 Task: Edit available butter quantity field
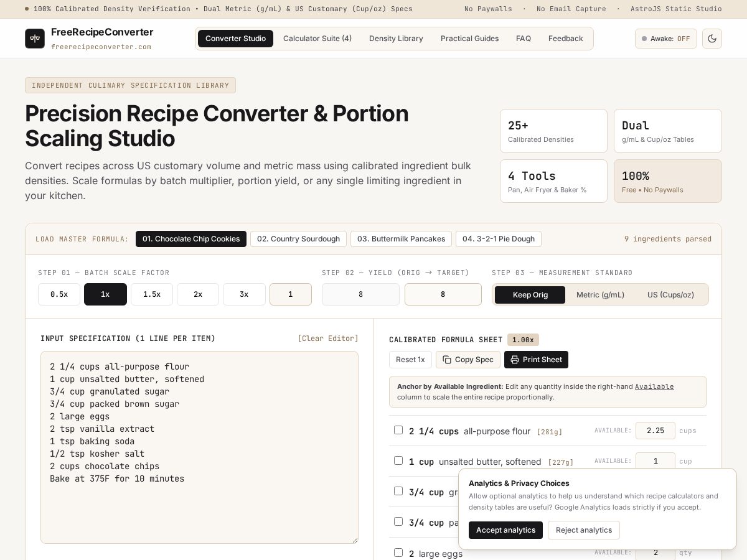point(655,461)
